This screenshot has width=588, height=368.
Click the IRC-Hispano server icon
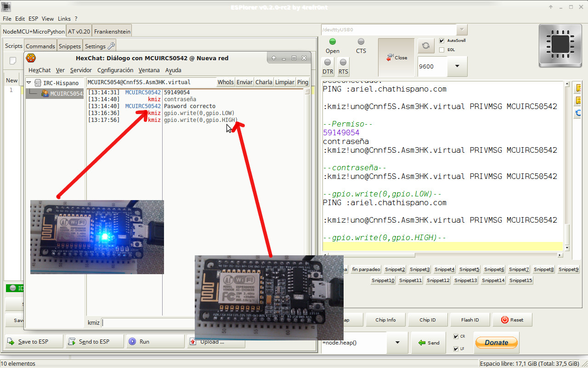[38, 83]
